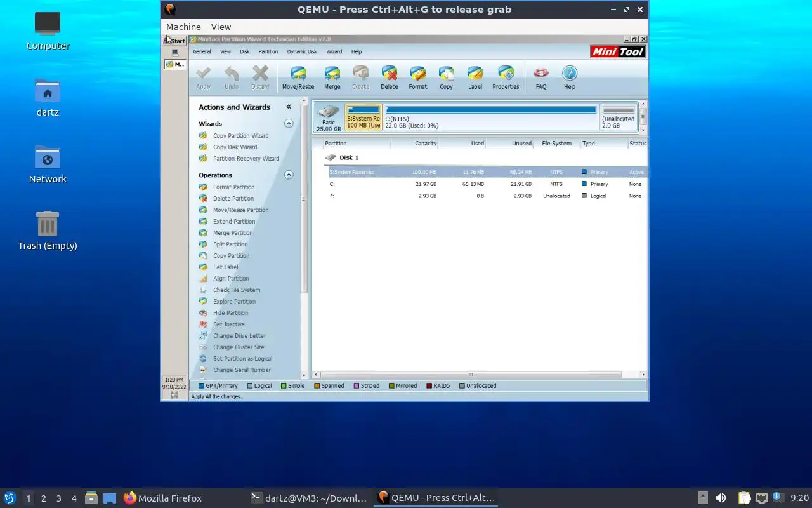
Task: Click Set Partition as Logical
Action: pos(242,359)
